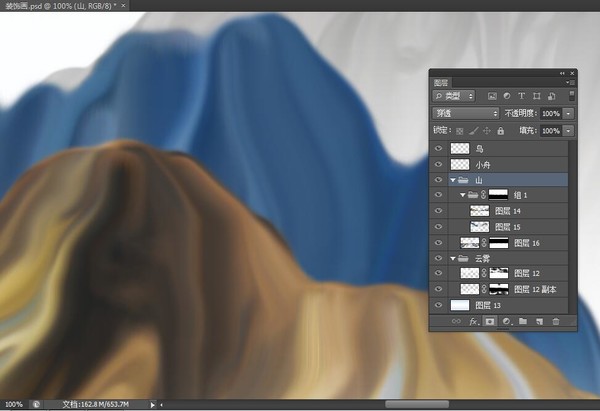Filter layers by shape layer icon
This screenshot has width=600, height=411.
(x=536, y=96)
